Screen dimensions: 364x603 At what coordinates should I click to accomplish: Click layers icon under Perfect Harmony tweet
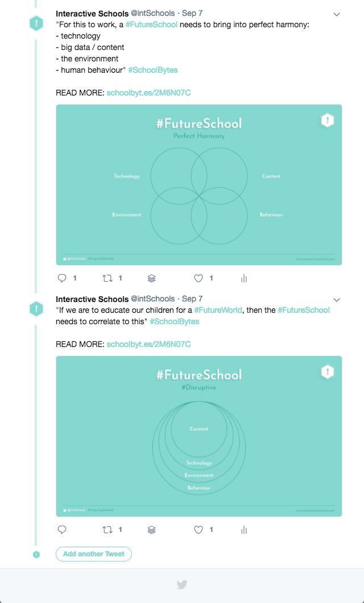pos(152,278)
